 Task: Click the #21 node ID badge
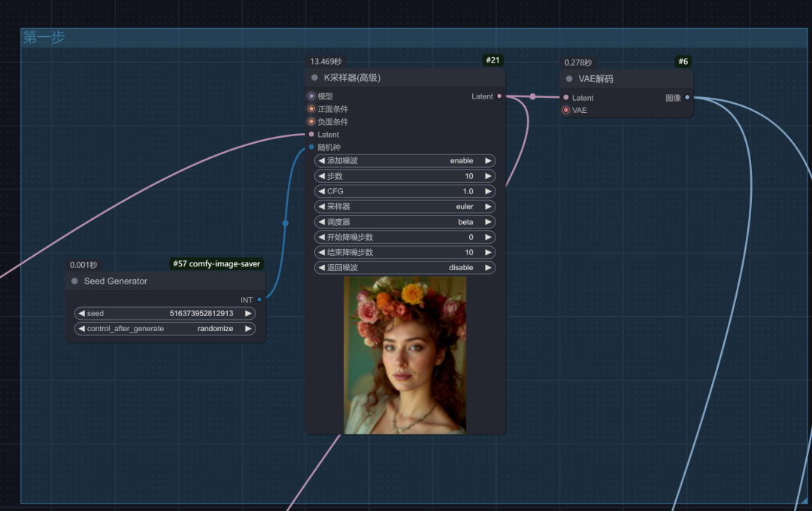pos(492,60)
